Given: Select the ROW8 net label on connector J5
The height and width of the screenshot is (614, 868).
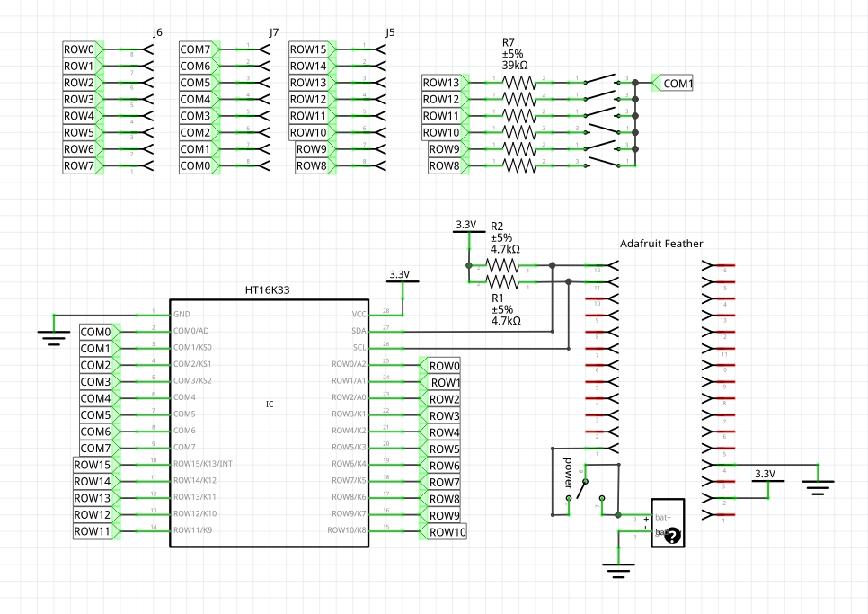Looking at the screenshot, I should coord(315,165).
